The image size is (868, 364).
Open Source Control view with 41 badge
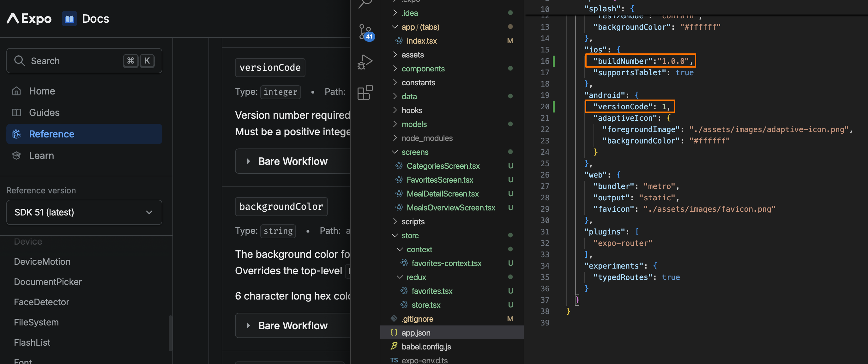pyautogui.click(x=366, y=32)
